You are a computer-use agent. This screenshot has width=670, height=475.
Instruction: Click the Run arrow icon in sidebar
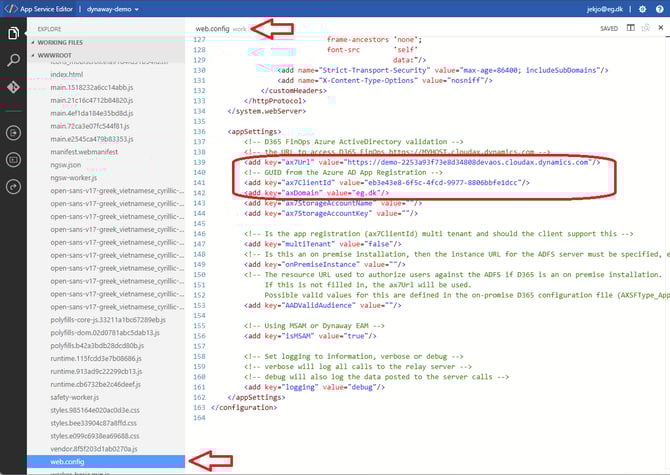pos(14,131)
